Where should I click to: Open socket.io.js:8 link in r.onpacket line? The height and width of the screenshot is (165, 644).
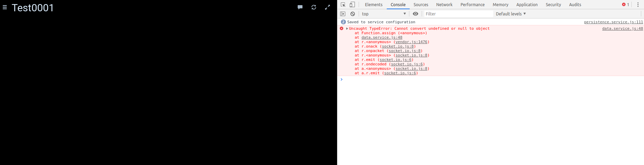[405, 51]
